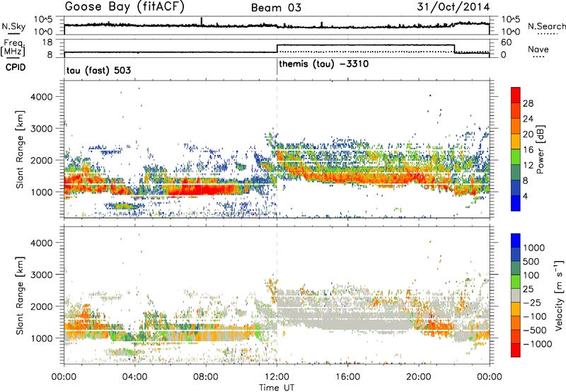Click the date '31/Oct/2014'
The height and width of the screenshot is (392, 566).
point(454,7)
